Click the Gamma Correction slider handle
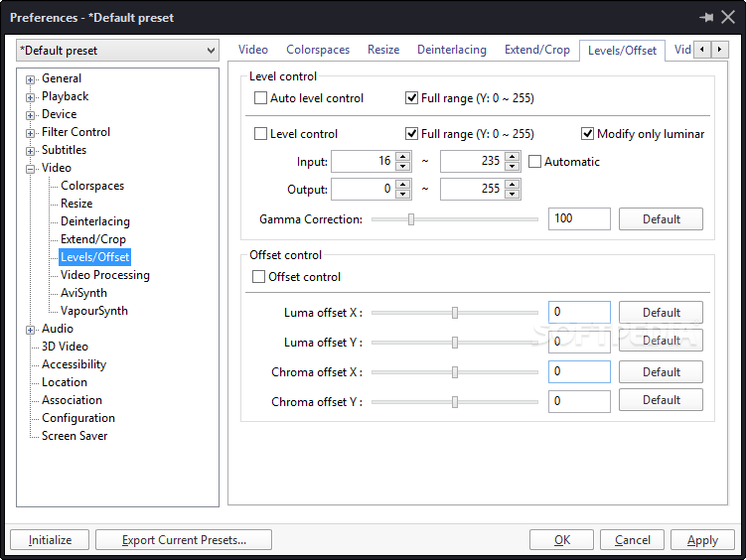 (x=411, y=219)
